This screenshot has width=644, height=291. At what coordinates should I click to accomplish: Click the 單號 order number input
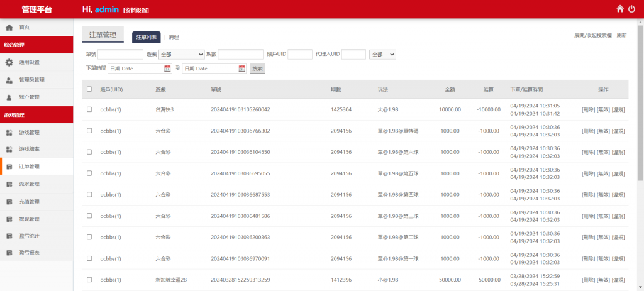(120, 54)
